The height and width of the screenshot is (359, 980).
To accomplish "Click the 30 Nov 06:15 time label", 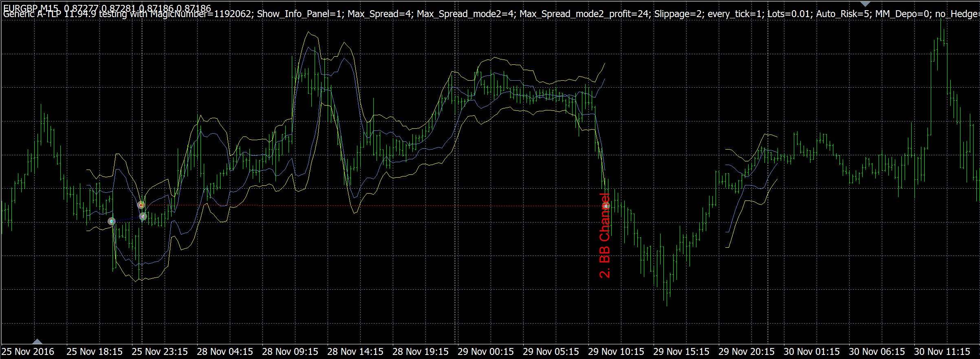I will click(876, 351).
